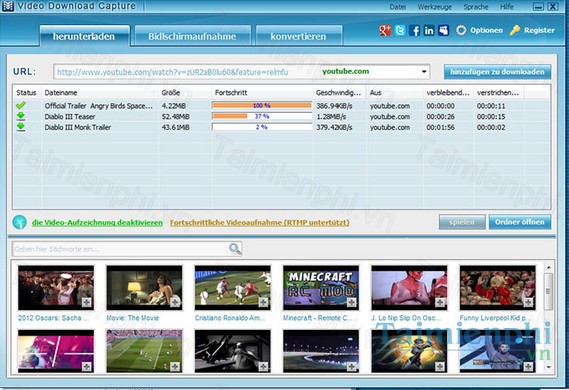
Task: Add the Funny Liverpool Kid video via its plus icon
Action: tap(528, 302)
